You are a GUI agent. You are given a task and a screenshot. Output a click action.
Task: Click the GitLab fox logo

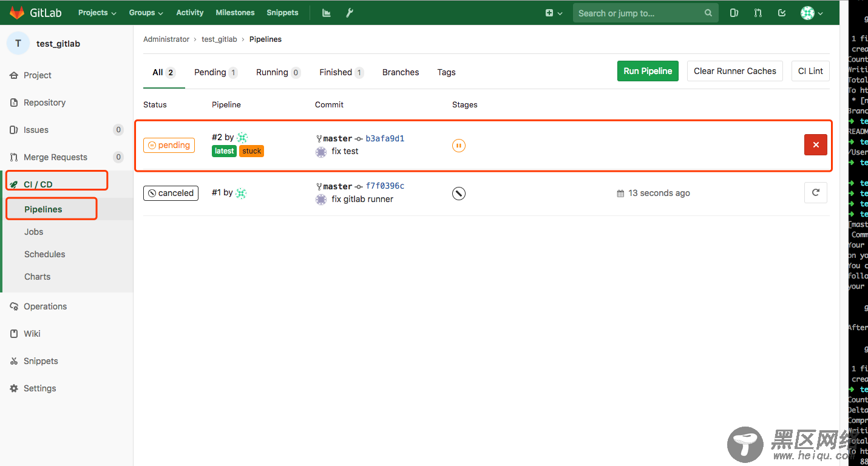coord(17,12)
